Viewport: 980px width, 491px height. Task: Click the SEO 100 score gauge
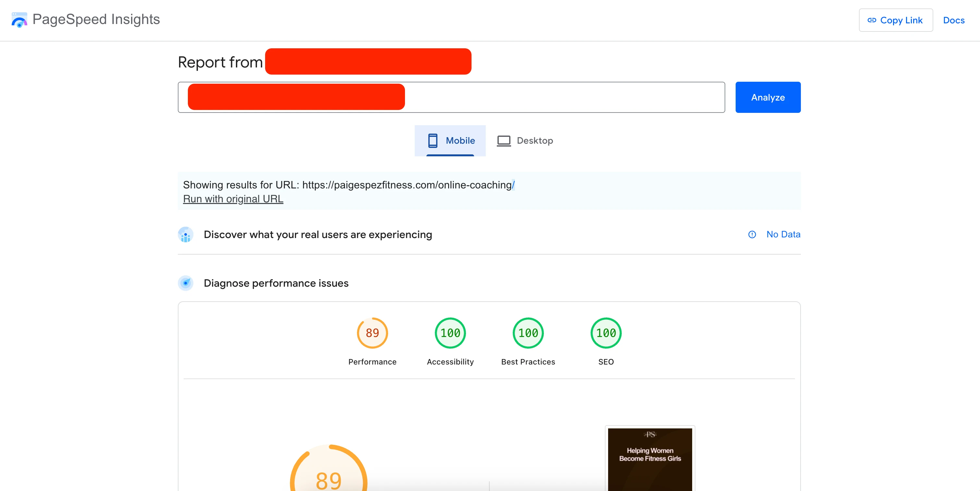[606, 333]
